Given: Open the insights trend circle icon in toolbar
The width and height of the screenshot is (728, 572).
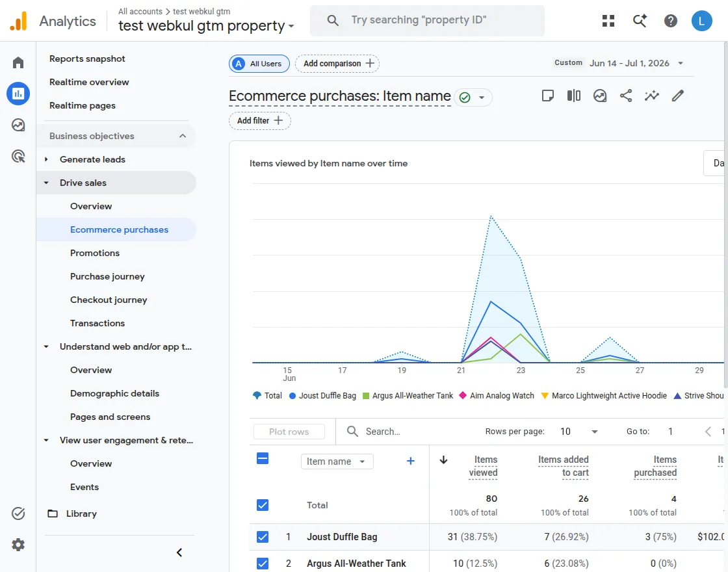Looking at the screenshot, I should [x=600, y=96].
